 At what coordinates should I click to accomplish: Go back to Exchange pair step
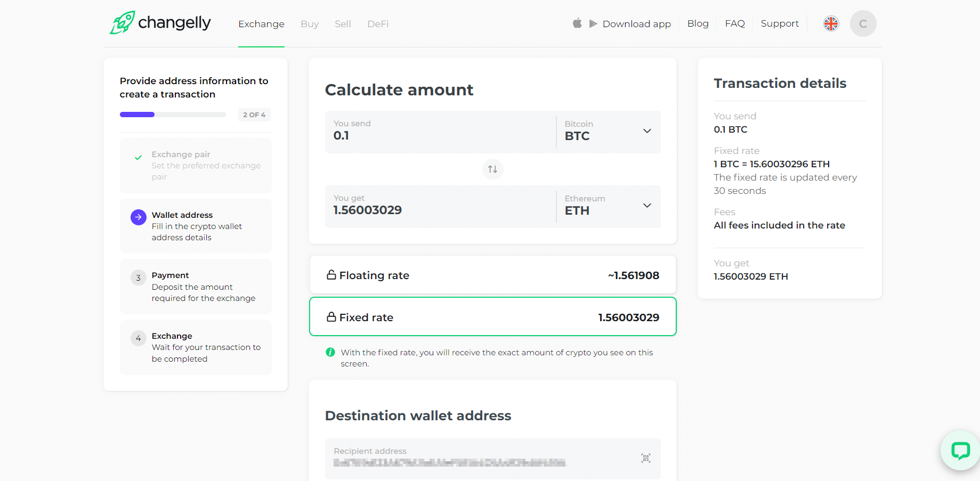coord(196,166)
